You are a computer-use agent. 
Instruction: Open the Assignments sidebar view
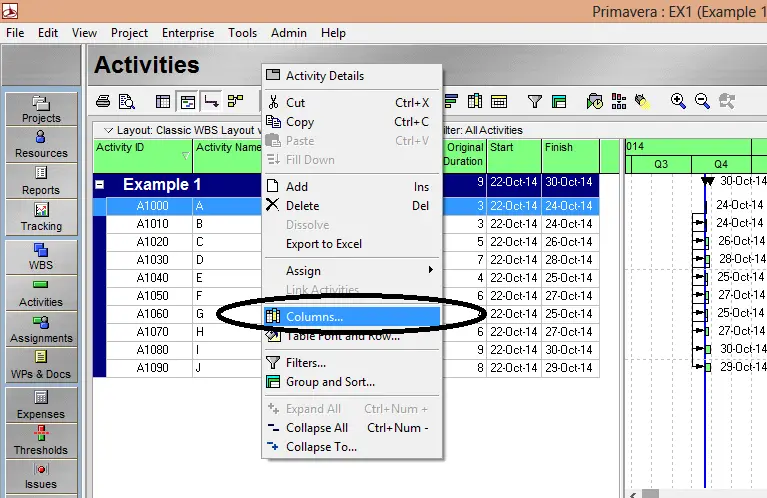coord(41,329)
